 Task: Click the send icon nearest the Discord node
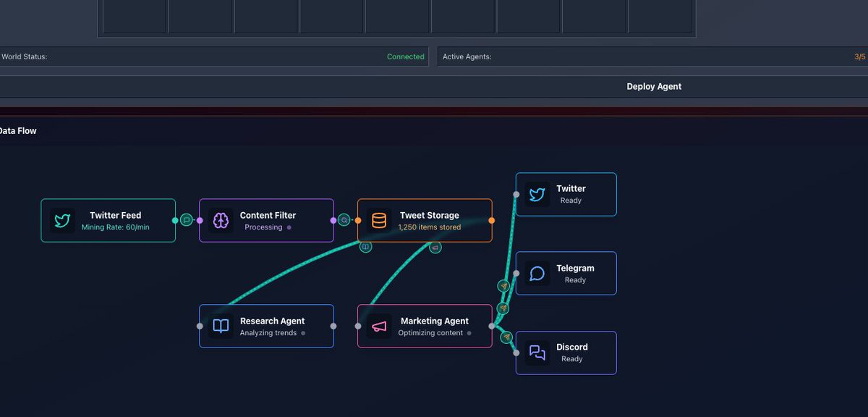click(x=506, y=337)
